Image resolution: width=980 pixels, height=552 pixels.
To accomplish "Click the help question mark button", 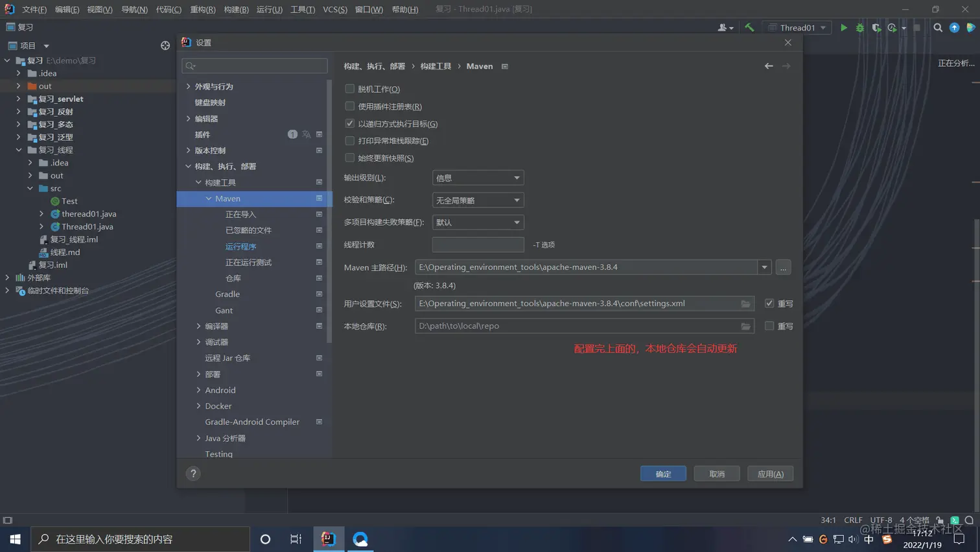I will pos(193,474).
